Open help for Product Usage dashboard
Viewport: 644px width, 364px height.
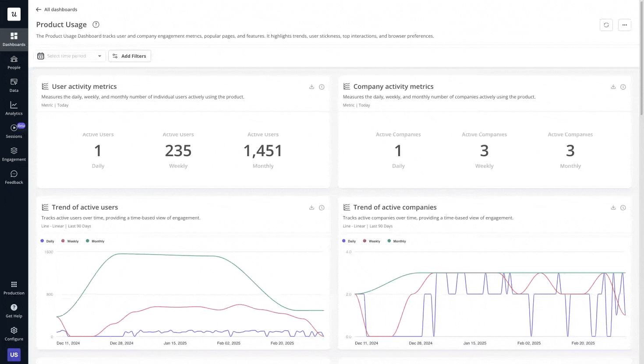pyautogui.click(x=96, y=24)
